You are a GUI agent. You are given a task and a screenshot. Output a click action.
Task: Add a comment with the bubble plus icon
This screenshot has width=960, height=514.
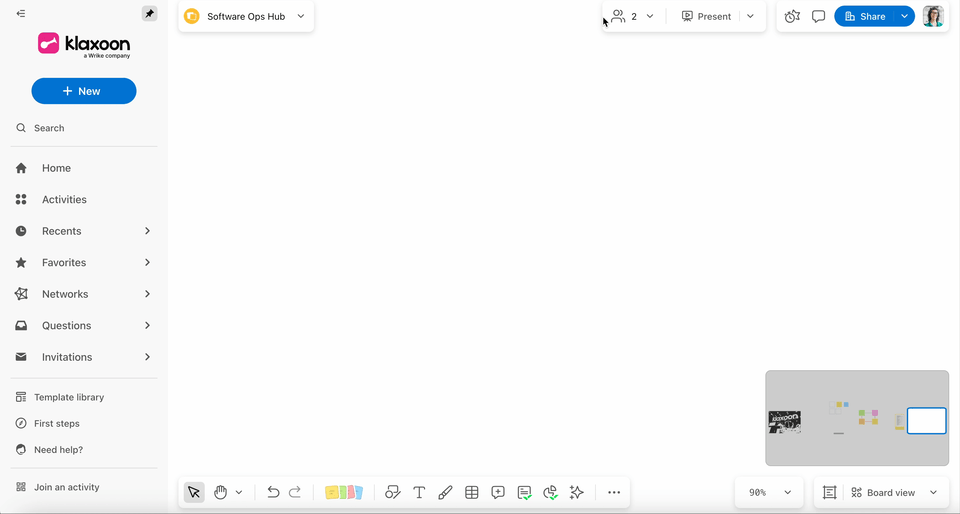pos(498,493)
